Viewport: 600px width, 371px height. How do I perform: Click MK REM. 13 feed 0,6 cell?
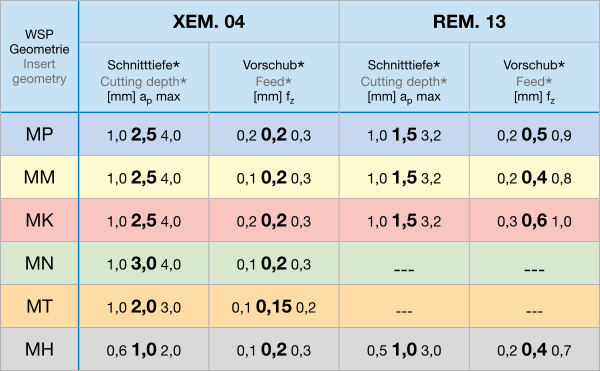534,220
